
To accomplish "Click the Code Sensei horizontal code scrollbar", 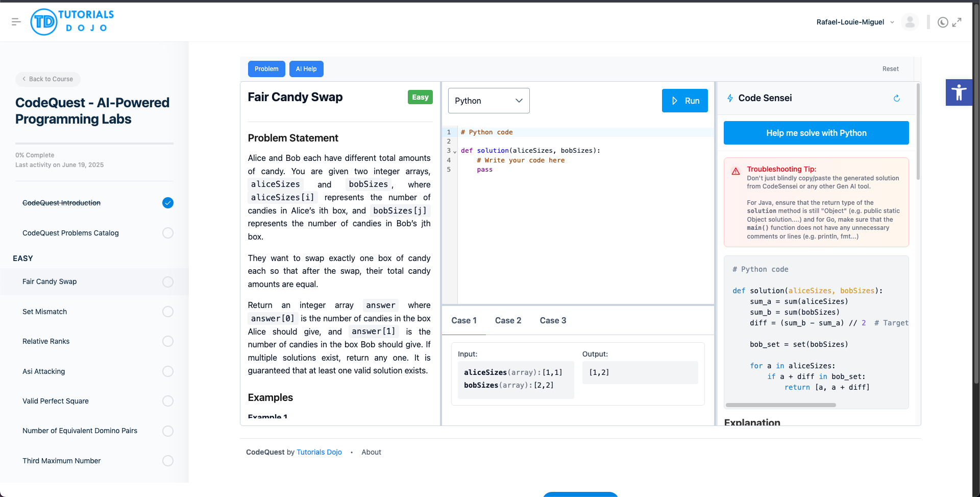I will click(x=780, y=405).
